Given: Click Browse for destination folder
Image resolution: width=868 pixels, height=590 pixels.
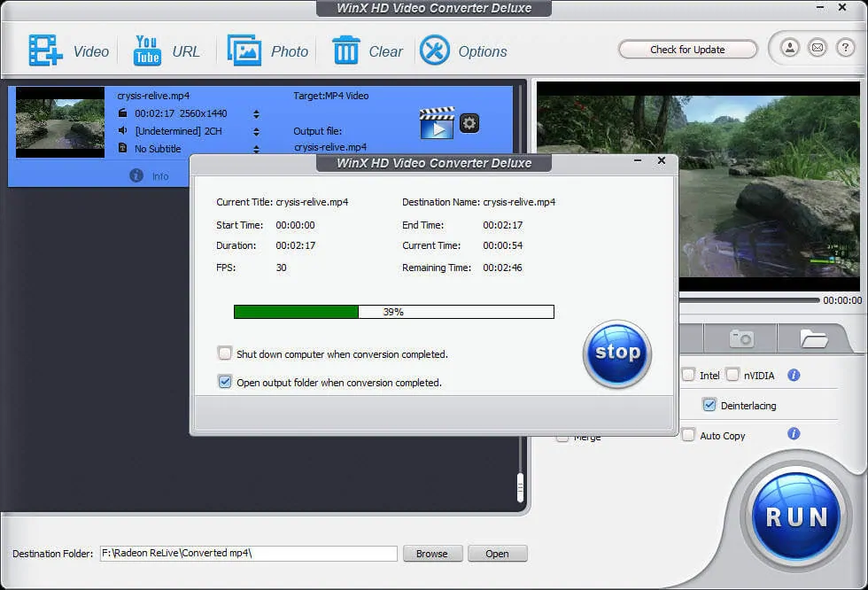Looking at the screenshot, I should click(432, 554).
